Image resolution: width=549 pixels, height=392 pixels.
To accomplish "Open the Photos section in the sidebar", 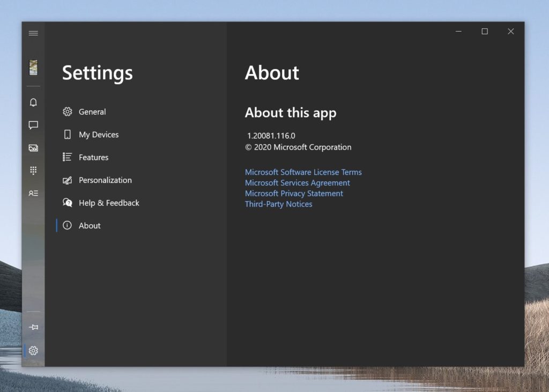I will tap(33, 147).
